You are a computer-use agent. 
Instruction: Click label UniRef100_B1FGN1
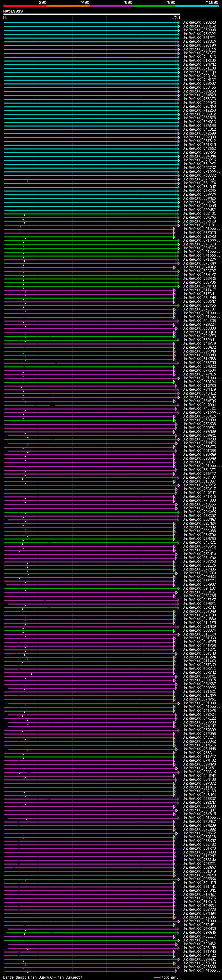pos(199,294)
